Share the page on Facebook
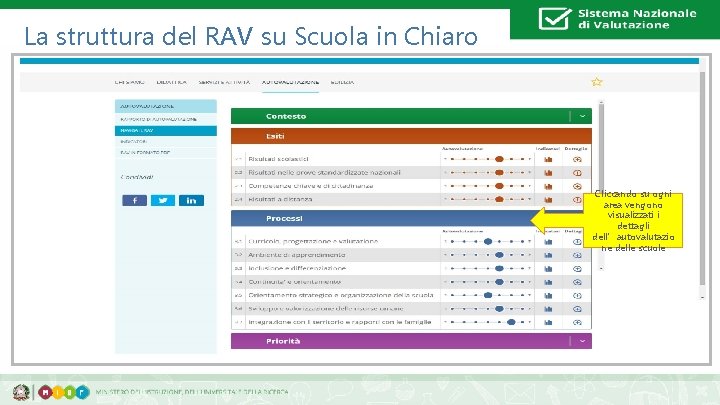Image resolution: width=720 pixels, height=405 pixels. click(135, 200)
